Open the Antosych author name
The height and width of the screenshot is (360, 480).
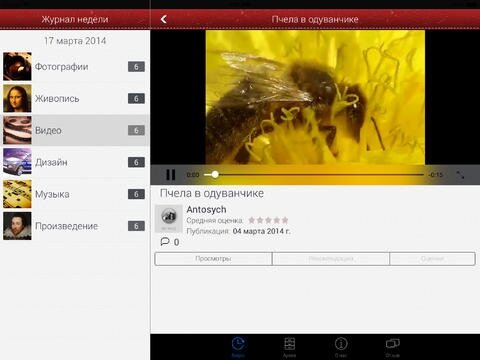[x=206, y=210]
